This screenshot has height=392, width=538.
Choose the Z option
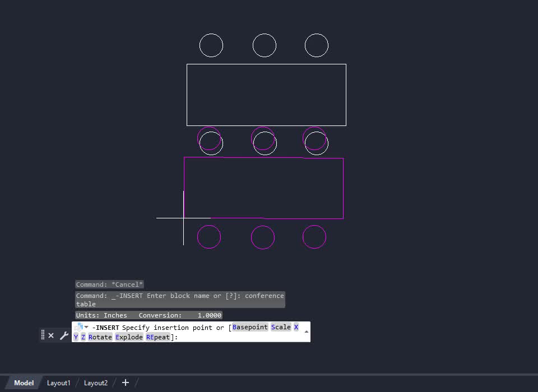click(83, 337)
